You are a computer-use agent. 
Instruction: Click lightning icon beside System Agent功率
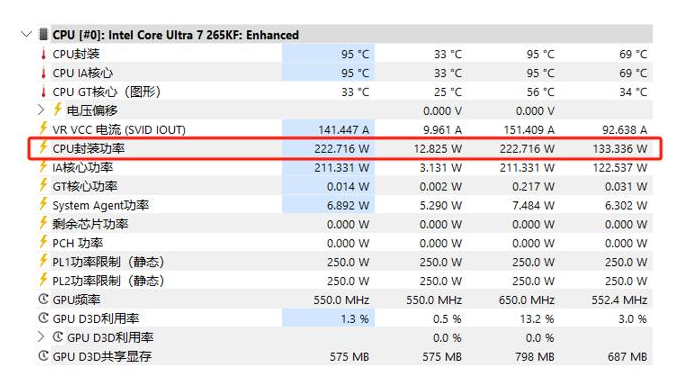[43, 204]
